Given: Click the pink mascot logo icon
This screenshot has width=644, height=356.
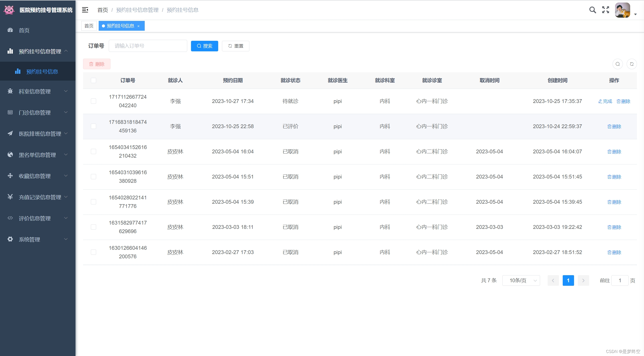Looking at the screenshot, I should click(9, 10).
